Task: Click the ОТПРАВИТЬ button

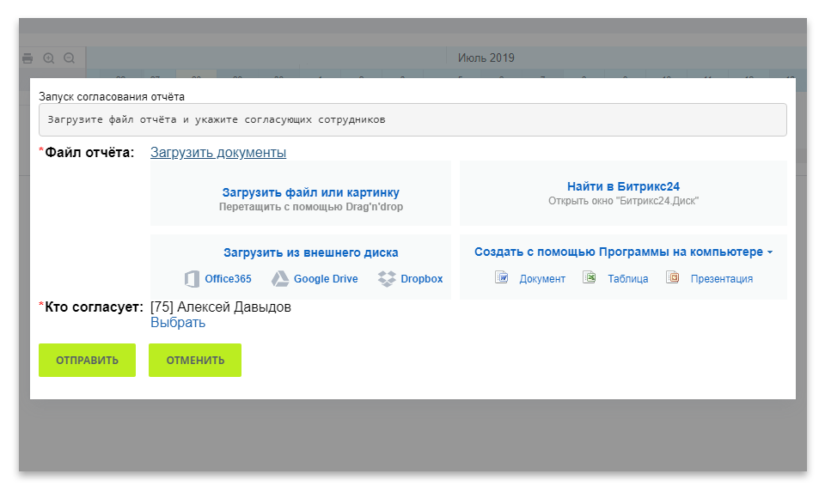Action: click(88, 360)
